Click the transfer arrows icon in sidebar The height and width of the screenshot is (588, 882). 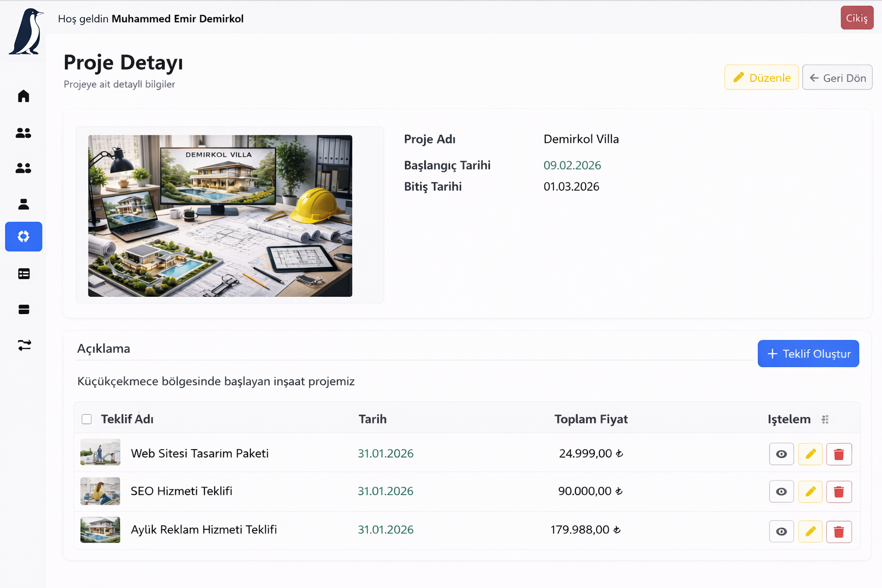click(24, 345)
